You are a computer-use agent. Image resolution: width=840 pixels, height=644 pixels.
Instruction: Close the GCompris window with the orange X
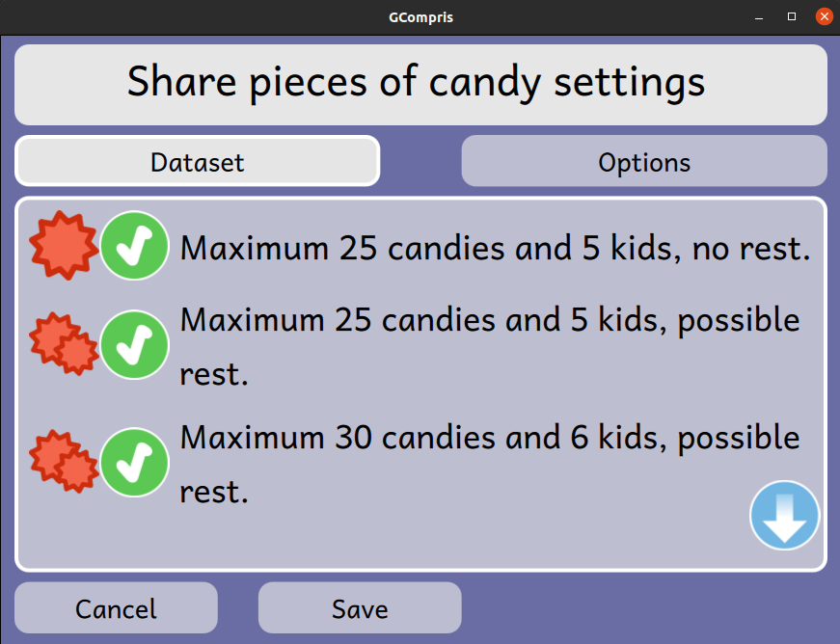click(x=824, y=16)
